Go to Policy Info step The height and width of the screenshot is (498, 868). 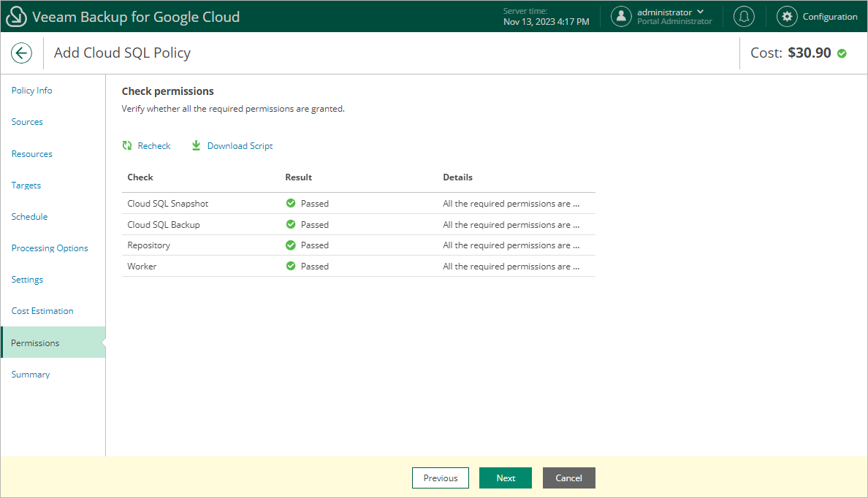(x=31, y=91)
